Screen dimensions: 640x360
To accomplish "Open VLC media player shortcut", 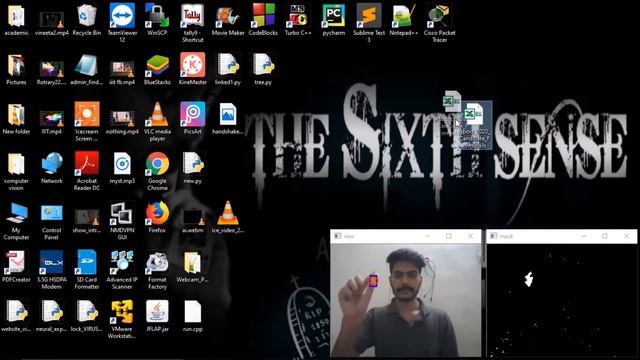I will 157,122.
